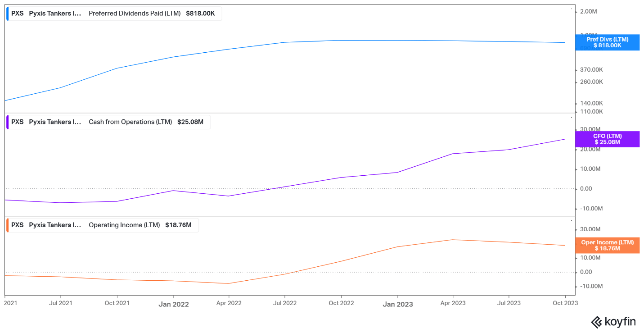Open the Cash from Operations (LTM) metric label

point(130,122)
